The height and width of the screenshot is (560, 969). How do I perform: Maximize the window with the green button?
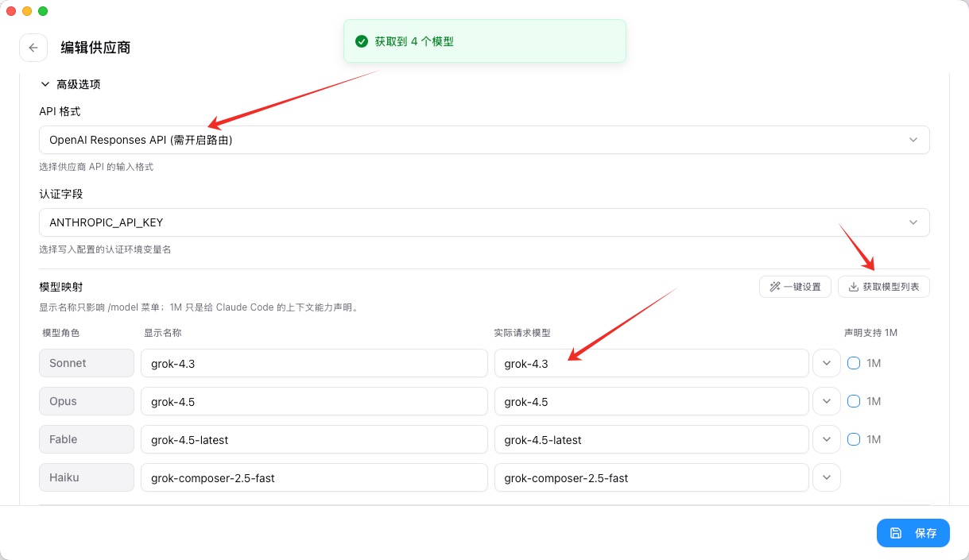[x=43, y=11]
